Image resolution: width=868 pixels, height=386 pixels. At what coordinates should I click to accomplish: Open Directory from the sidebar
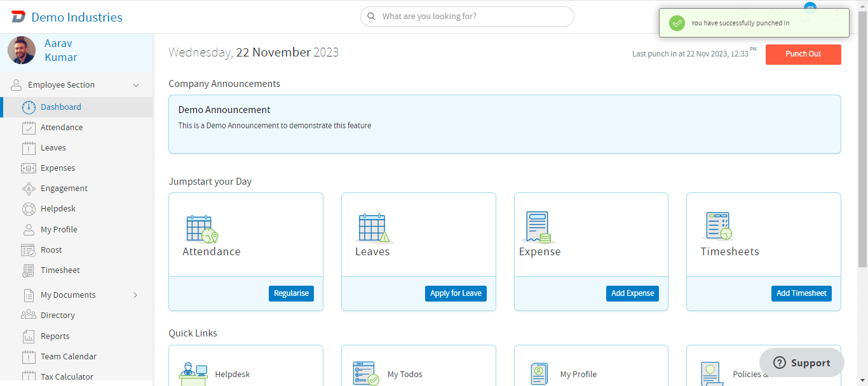(x=58, y=316)
